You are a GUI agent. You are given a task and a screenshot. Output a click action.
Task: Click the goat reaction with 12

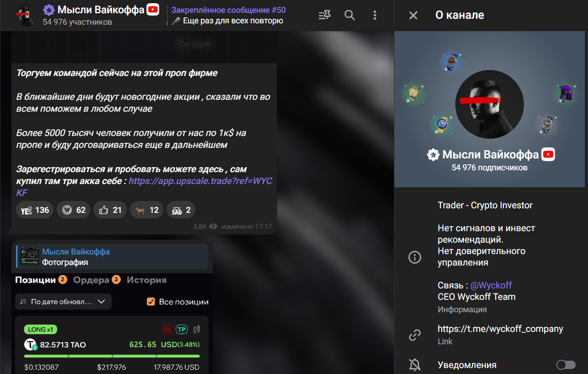(x=146, y=210)
